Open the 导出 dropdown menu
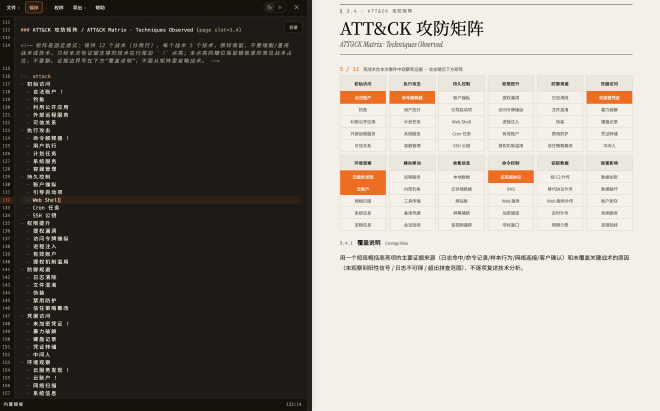 pos(79,8)
